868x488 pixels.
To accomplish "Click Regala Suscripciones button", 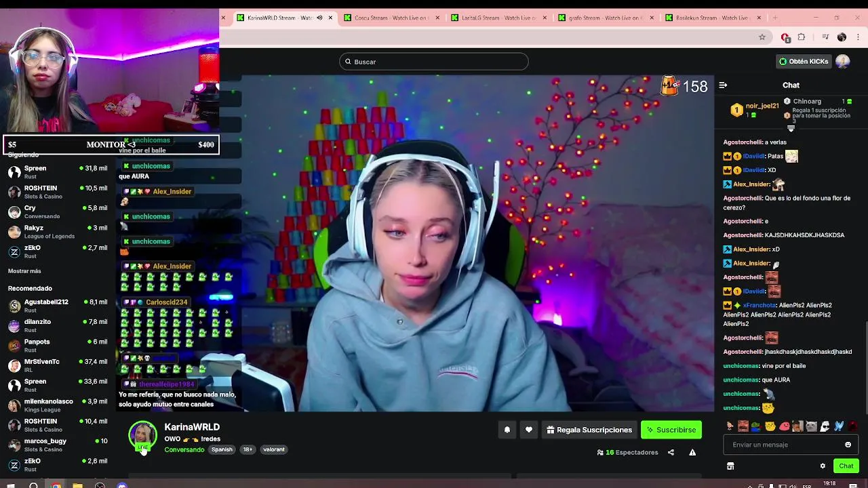I will click(x=589, y=430).
